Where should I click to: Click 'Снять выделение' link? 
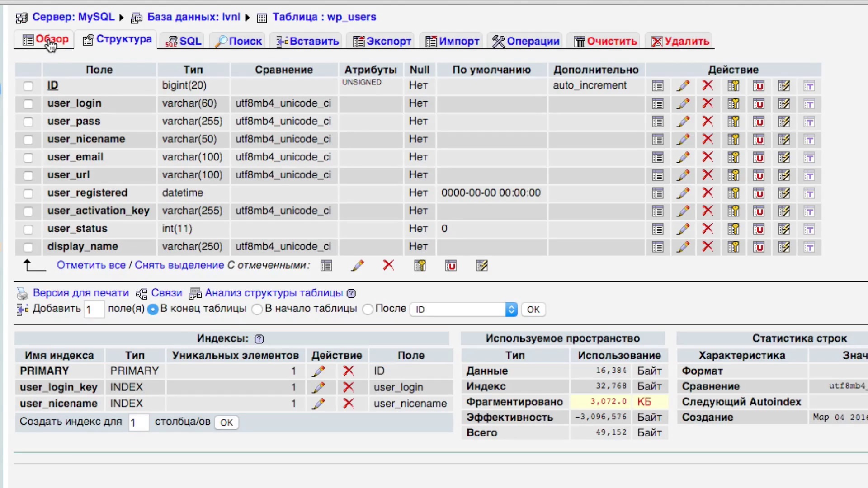coord(179,265)
